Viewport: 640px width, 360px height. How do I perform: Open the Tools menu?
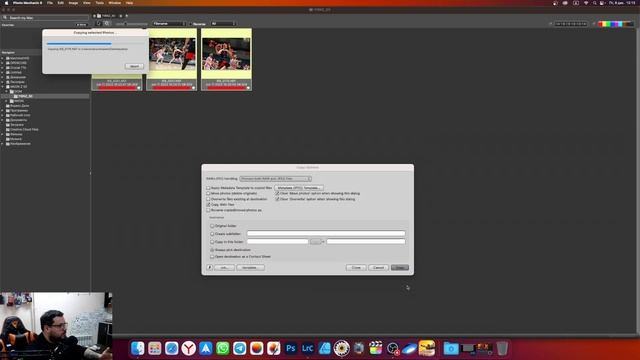click(100, 3)
